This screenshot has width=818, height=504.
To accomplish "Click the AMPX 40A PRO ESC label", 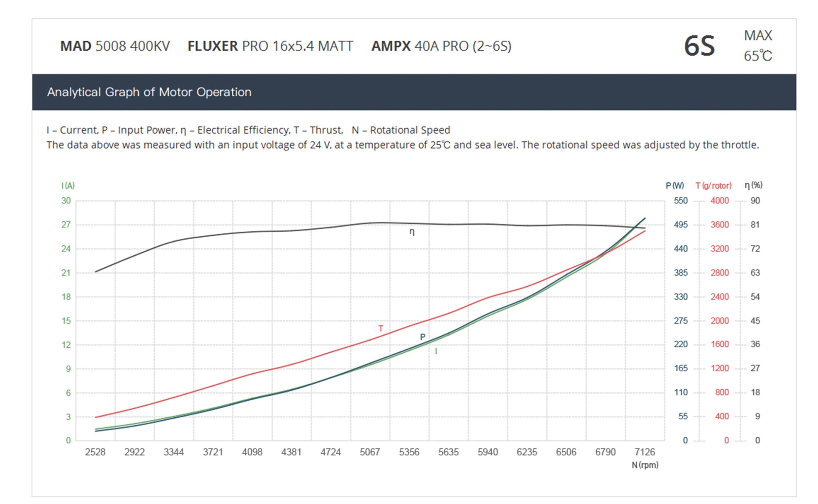I will [441, 46].
